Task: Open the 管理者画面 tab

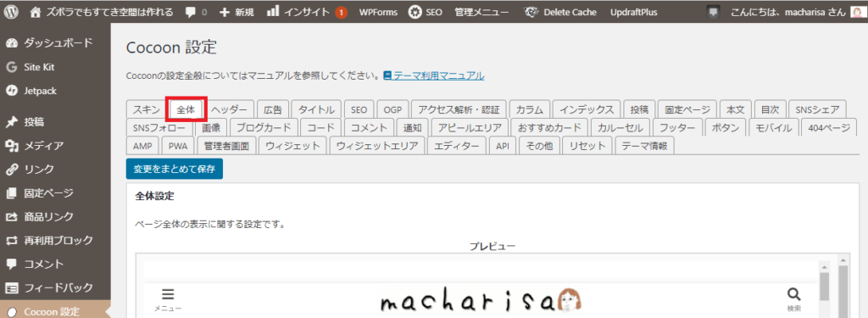Action: pos(225,146)
